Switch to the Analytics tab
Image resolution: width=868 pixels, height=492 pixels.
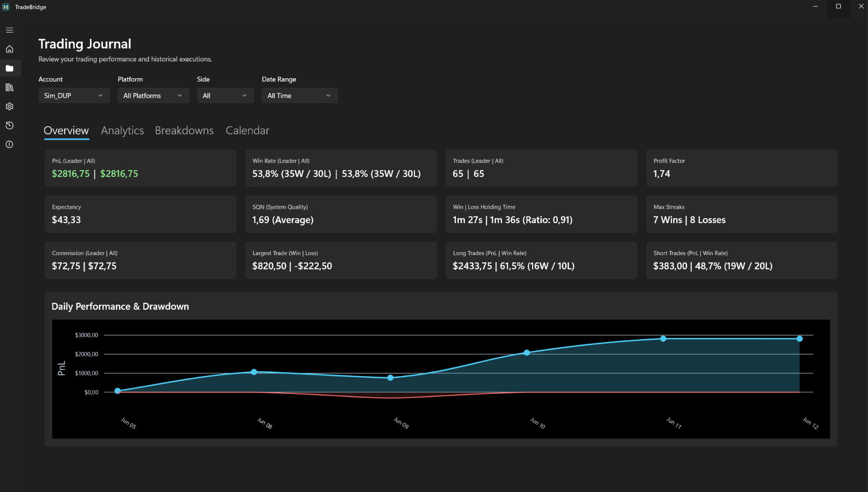click(x=122, y=131)
